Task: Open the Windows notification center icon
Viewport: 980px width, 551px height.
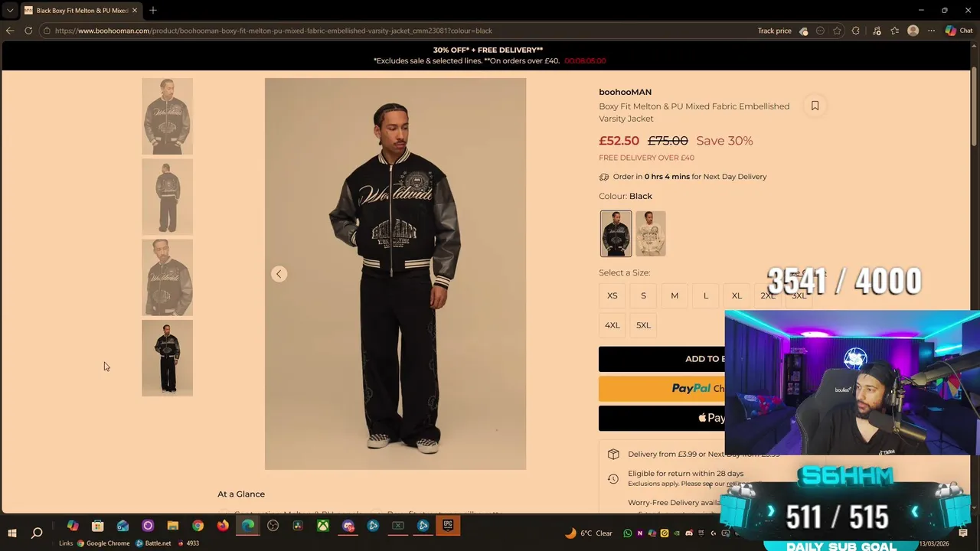Action: [x=963, y=533]
